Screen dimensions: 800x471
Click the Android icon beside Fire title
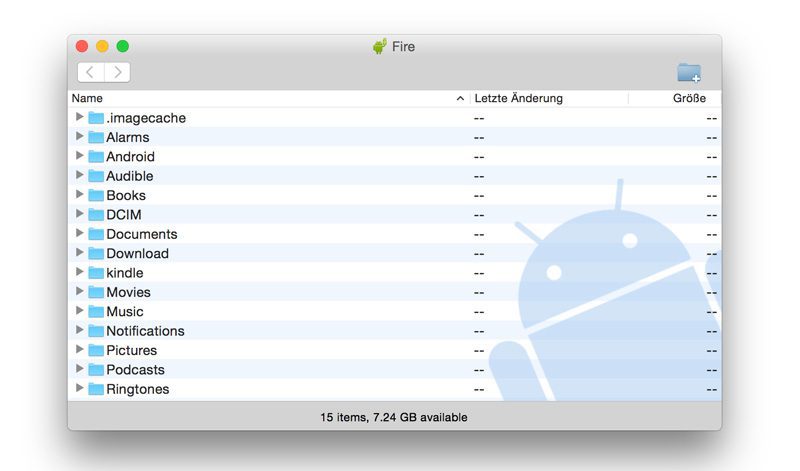click(x=379, y=46)
